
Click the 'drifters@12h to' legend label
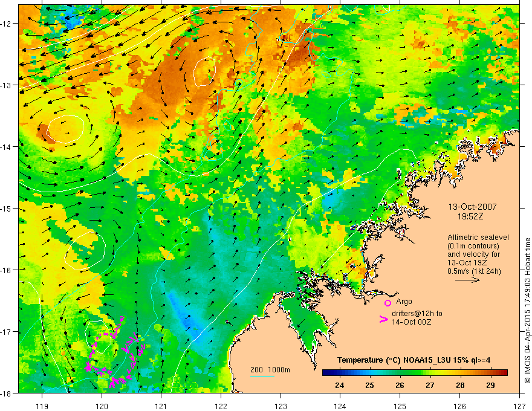[x=417, y=314]
